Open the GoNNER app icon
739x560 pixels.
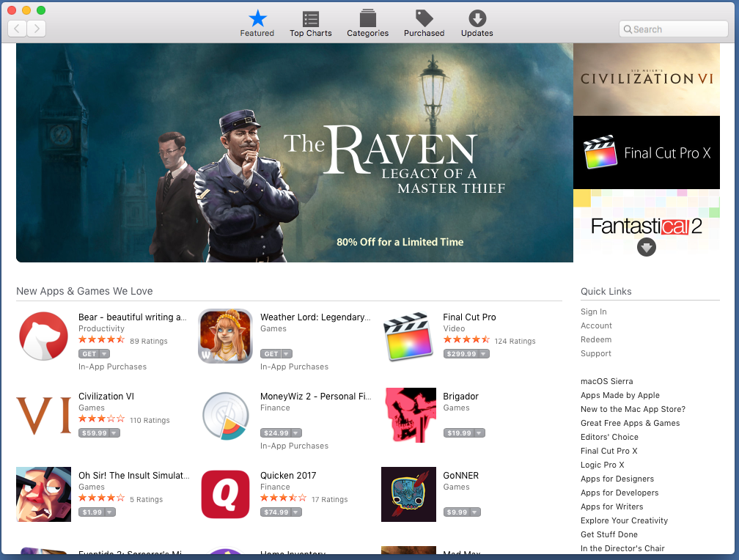click(x=408, y=494)
